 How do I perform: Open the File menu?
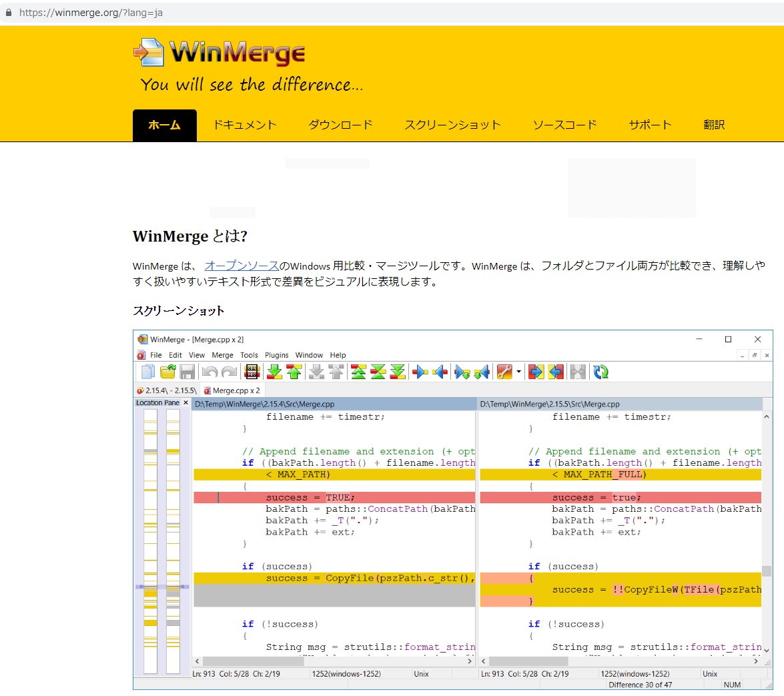pyautogui.click(x=156, y=355)
